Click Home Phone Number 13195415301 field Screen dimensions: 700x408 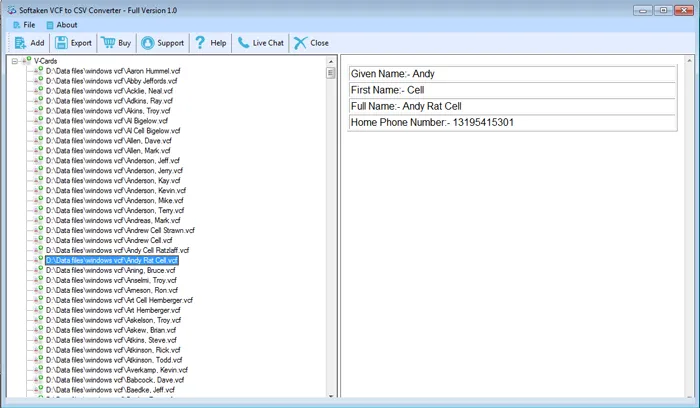pyautogui.click(x=512, y=122)
